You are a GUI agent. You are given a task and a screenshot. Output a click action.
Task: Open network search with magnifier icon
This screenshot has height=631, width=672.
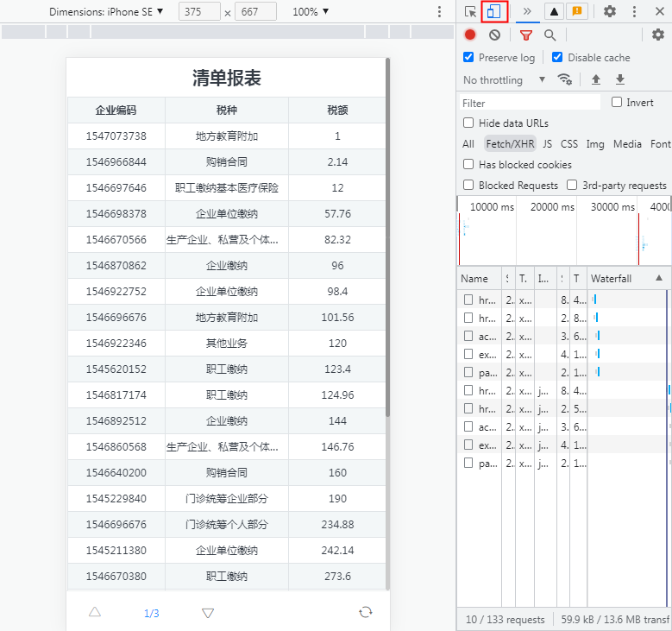pyautogui.click(x=550, y=35)
